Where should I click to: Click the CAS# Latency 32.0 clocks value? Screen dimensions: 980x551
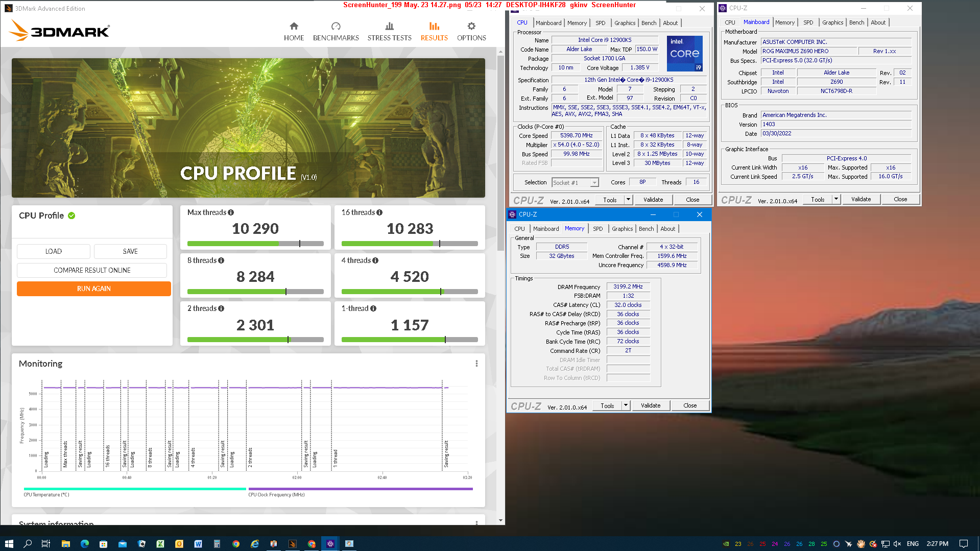pyautogui.click(x=628, y=305)
